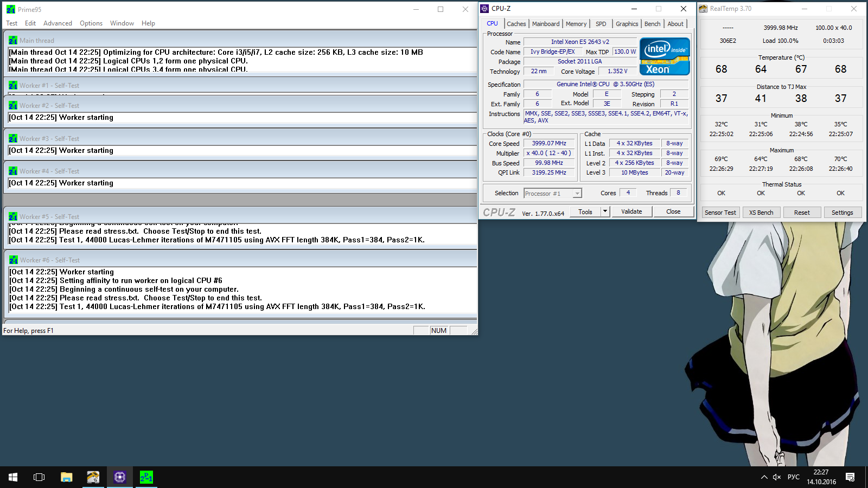
Task: Click the Worker #1 Self-Test icon
Action: 13,85
